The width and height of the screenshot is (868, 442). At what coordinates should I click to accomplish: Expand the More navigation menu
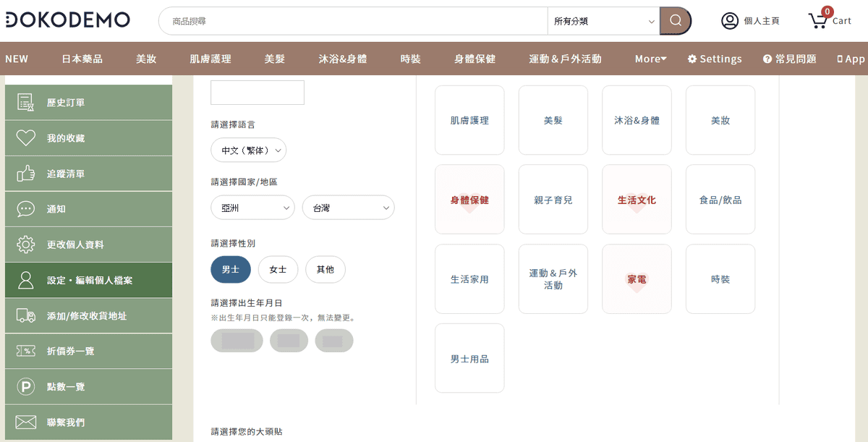click(x=650, y=59)
